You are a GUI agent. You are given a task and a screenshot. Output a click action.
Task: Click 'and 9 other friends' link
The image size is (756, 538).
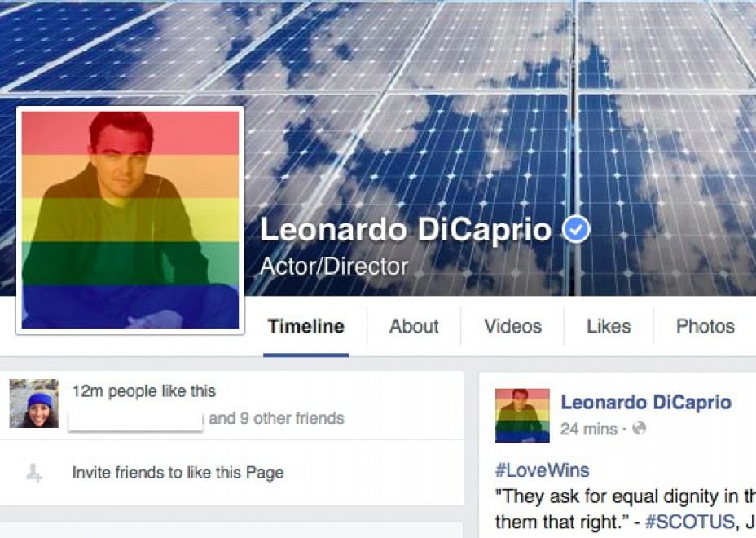[x=276, y=418]
